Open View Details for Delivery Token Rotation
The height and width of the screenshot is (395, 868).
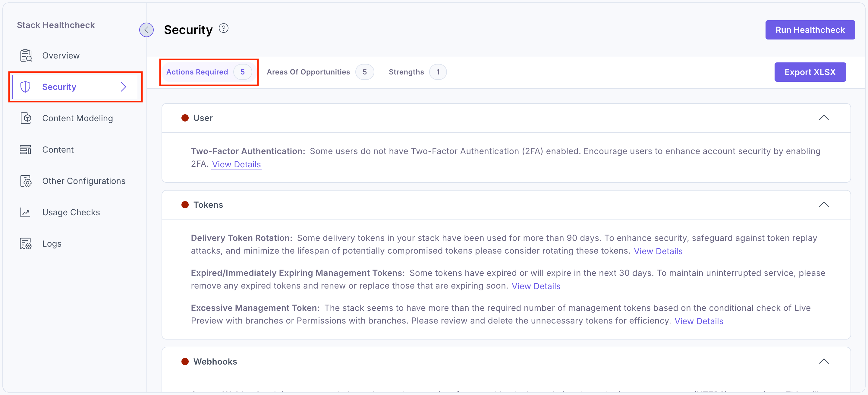(658, 251)
